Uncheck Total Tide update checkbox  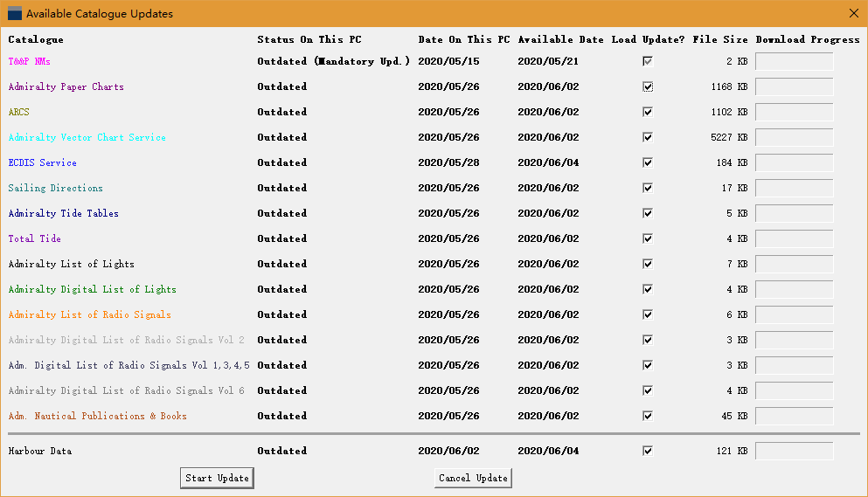pyautogui.click(x=648, y=238)
